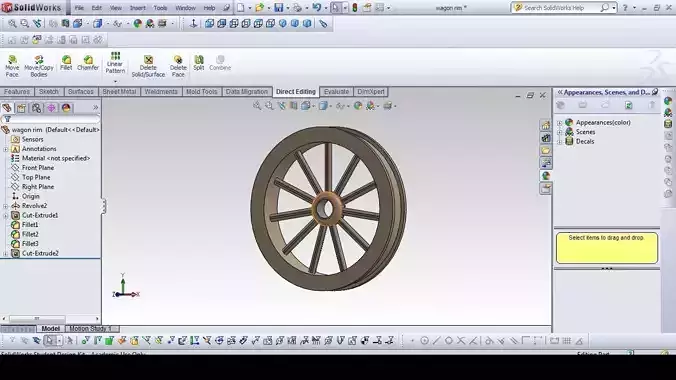Select the Cut-Extrude2 feature
Image resolution: width=676 pixels, height=380 pixels.
click(x=40, y=253)
